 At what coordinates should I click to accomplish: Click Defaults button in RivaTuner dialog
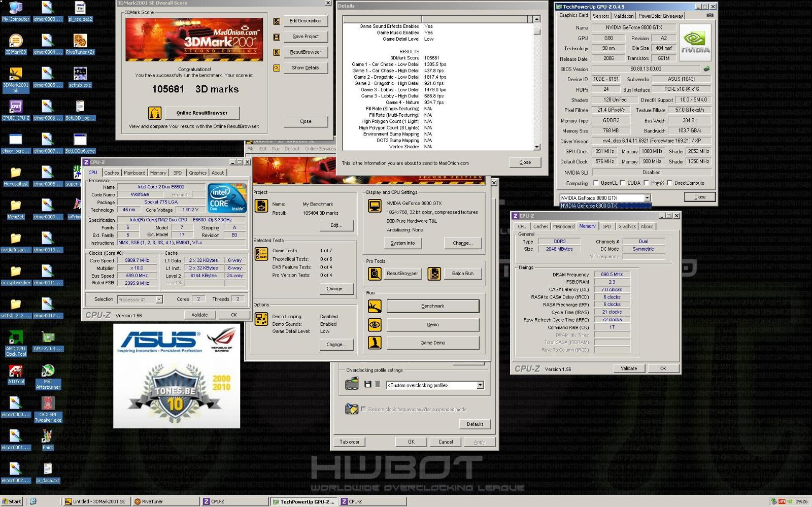tap(475, 424)
